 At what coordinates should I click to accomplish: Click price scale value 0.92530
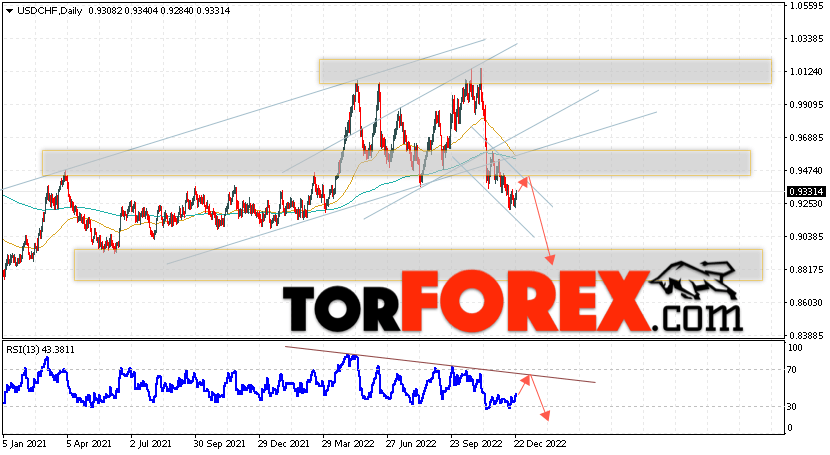click(806, 203)
